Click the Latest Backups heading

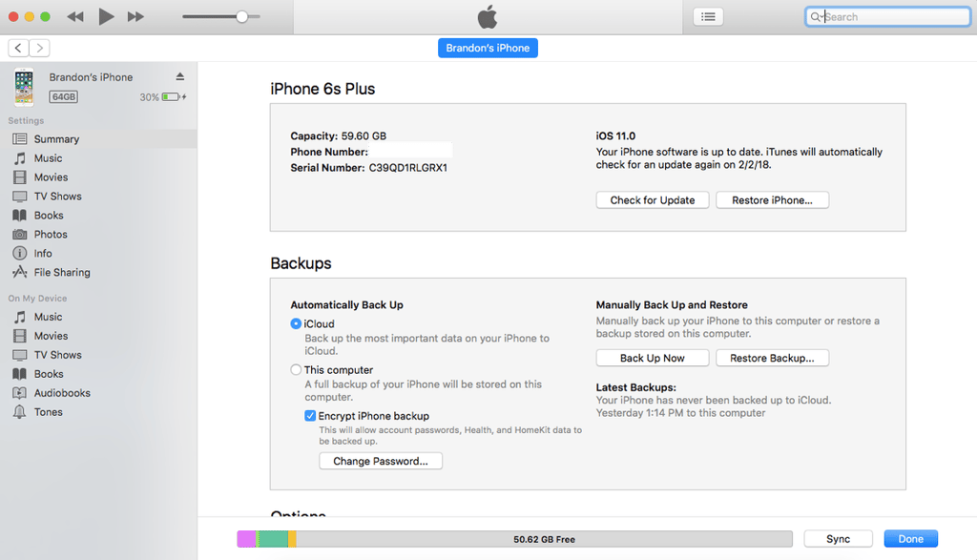click(635, 387)
